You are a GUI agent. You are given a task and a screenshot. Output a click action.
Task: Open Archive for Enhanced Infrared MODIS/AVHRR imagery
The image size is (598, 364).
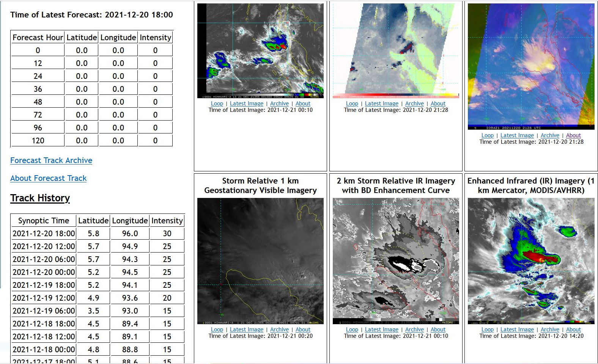pos(550,329)
